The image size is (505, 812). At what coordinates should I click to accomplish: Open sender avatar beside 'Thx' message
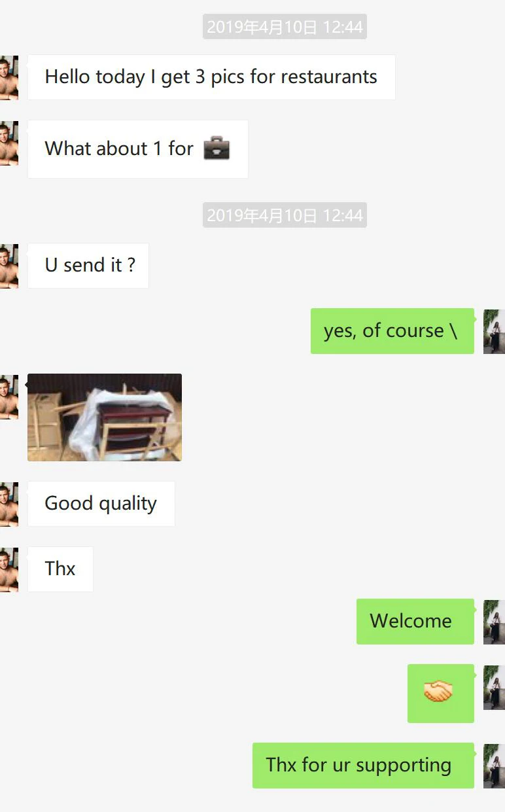(x=9, y=569)
